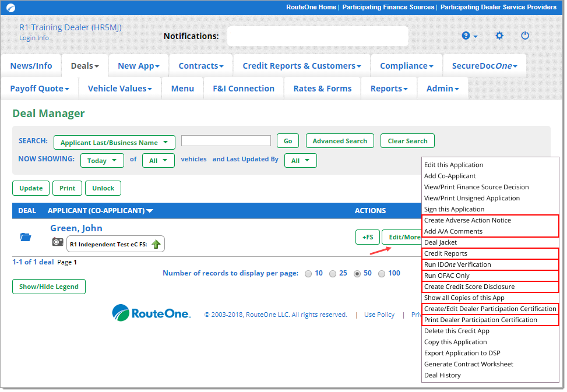Select Create Credit Score Disclosure
567x392 pixels.
point(469,287)
